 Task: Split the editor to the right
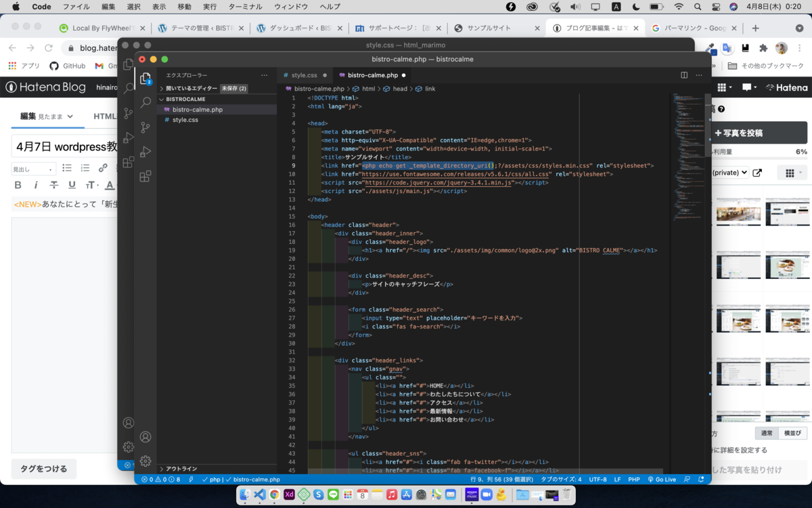click(x=684, y=75)
